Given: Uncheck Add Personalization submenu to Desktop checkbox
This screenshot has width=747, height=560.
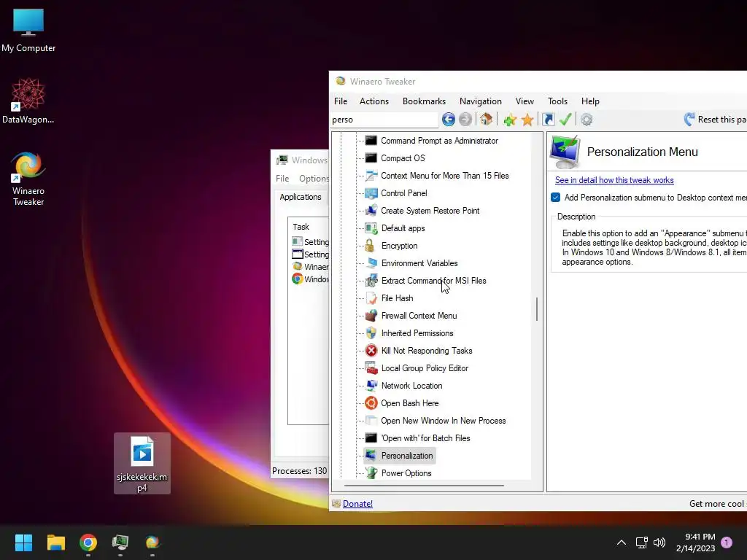Looking at the screenshot, I should pos(555,197).
